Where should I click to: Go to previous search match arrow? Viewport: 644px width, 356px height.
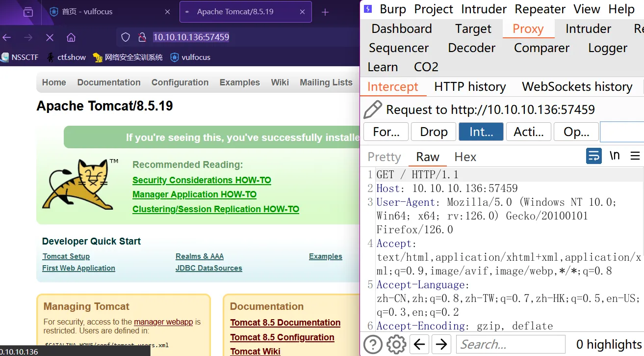419,344
